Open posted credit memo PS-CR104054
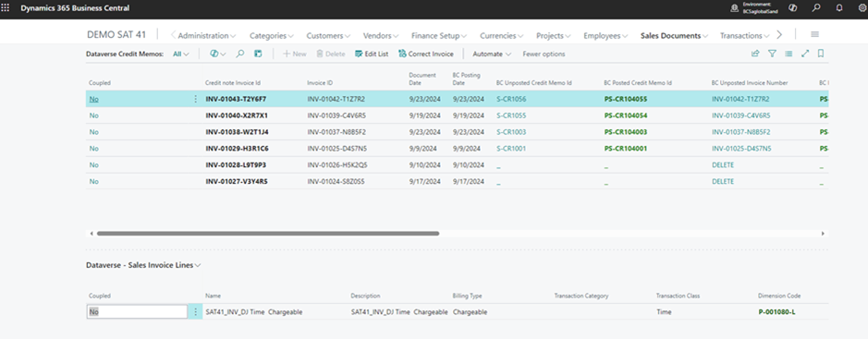Screen dimensions: 868x339 (x=626, y=115)
